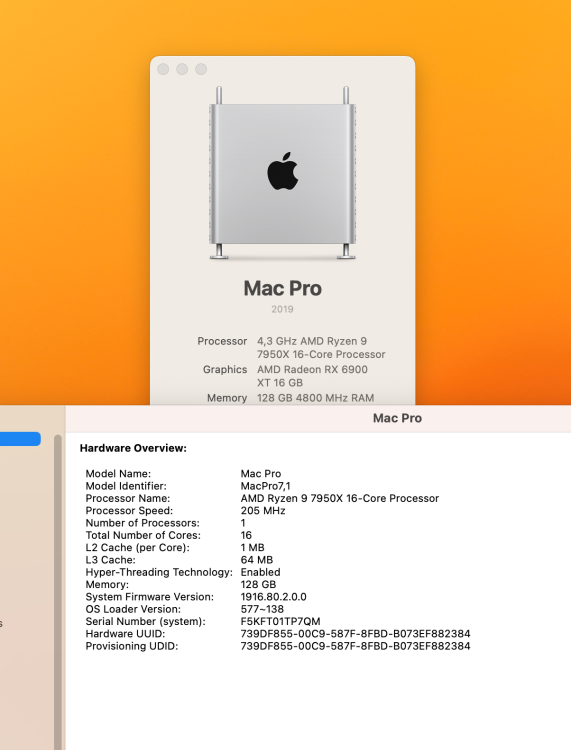Click the sidebar vertical scrollbar
Screen dimensions: 571x750
(58, 592)
